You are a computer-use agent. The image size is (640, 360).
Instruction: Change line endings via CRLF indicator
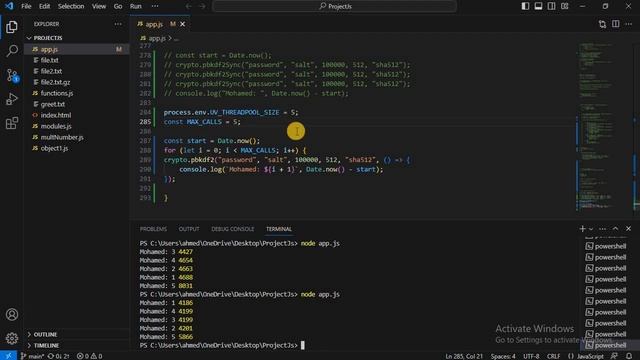[553, 356]
